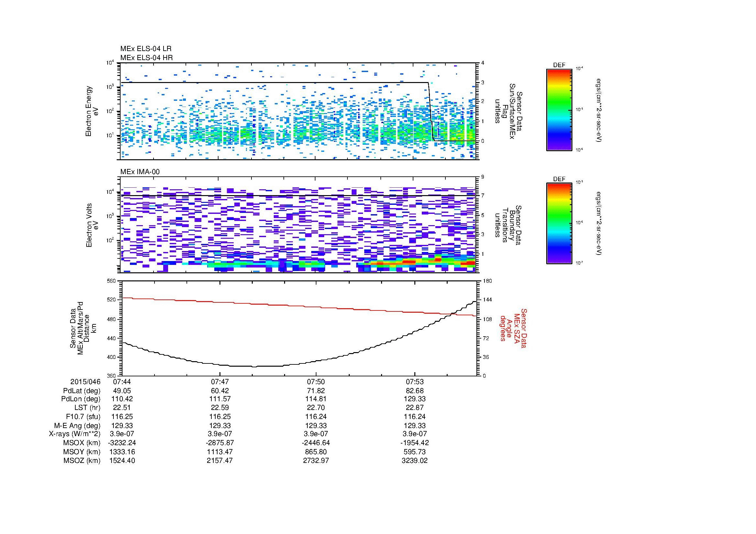Click the MSOX value -1954.42
This screenshot has width=756, height=534.
click(415, 443)
